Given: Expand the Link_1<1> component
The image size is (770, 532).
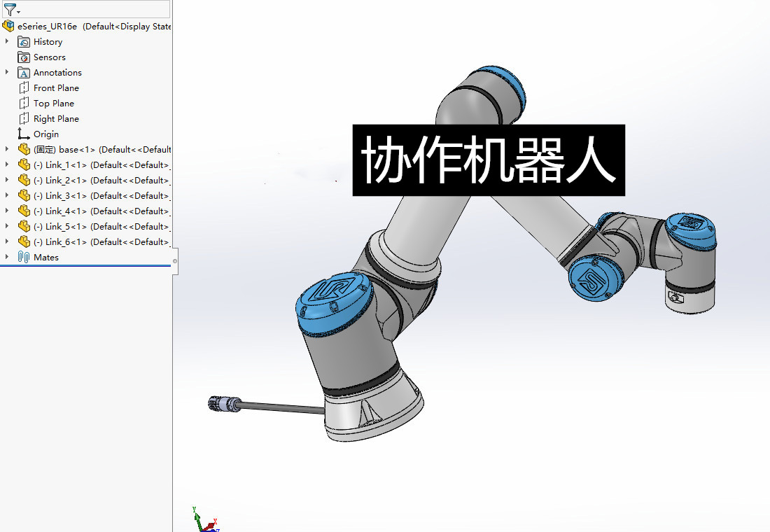Looking at the screenshot, I should coord(7,164).
